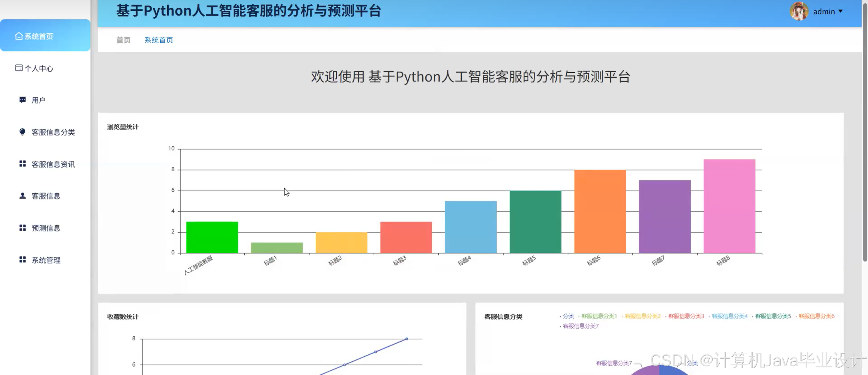Click the platform title in header
Screen dimensions: 868x375
(249, 11)
